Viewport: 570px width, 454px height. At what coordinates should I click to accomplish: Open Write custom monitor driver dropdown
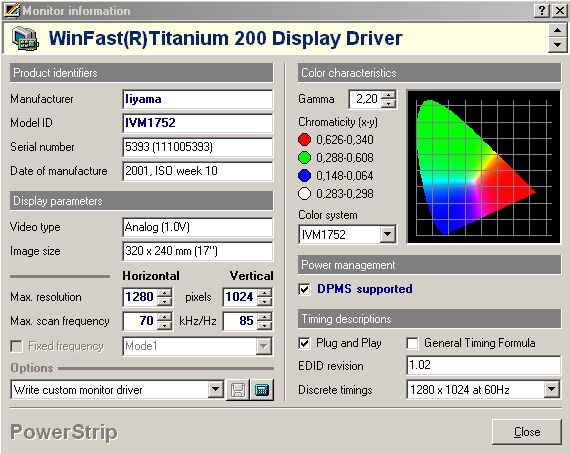(x=215, y=390)
